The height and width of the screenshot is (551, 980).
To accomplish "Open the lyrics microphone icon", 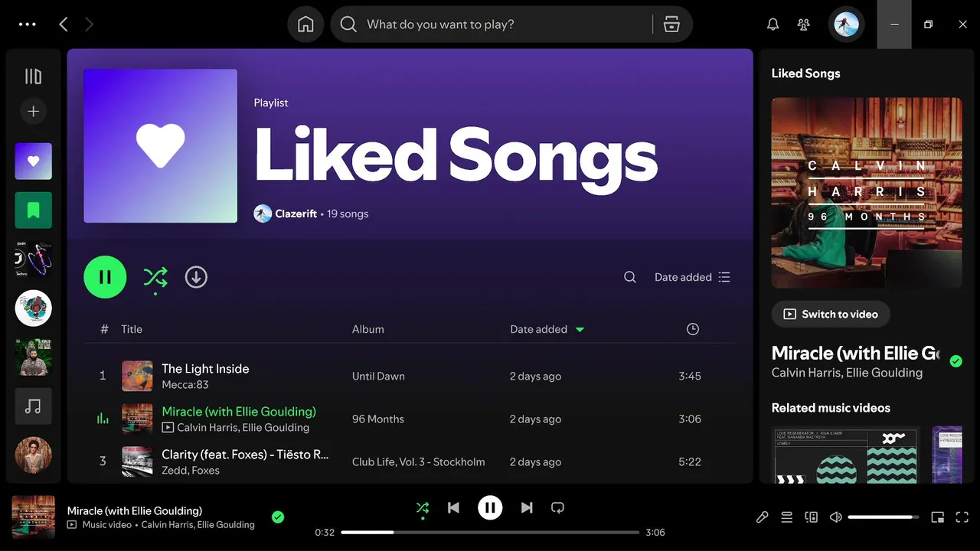I will tap(763, 517).
